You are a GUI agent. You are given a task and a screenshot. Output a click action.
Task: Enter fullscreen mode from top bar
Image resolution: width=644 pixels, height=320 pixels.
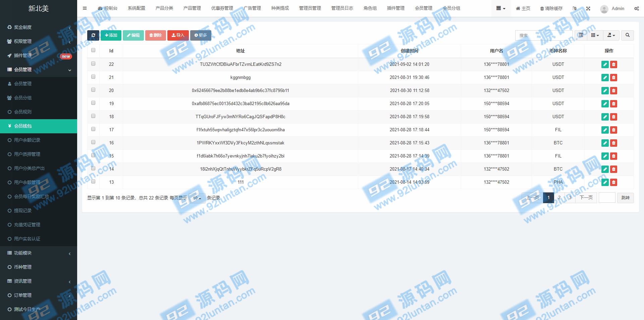pos(588,8)
